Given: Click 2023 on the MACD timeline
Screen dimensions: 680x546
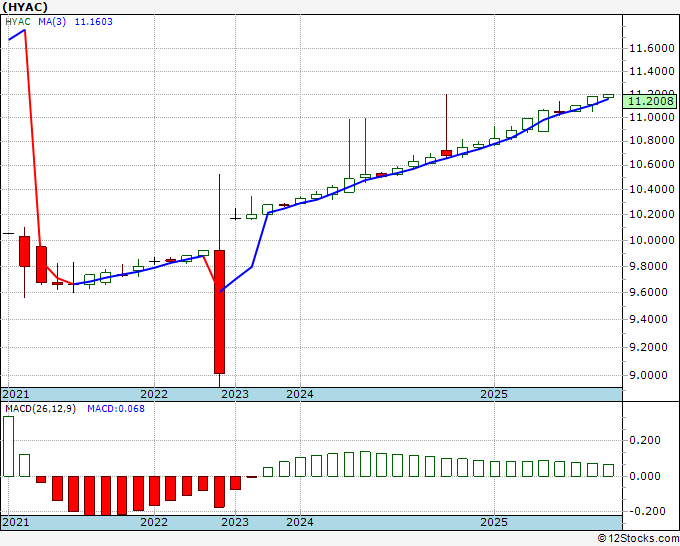Looking at the screenshot, I should point(235,522).
